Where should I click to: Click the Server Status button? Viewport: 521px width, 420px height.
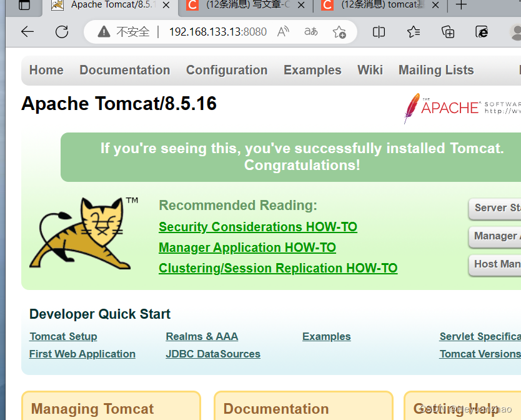(x=495, y=208)
